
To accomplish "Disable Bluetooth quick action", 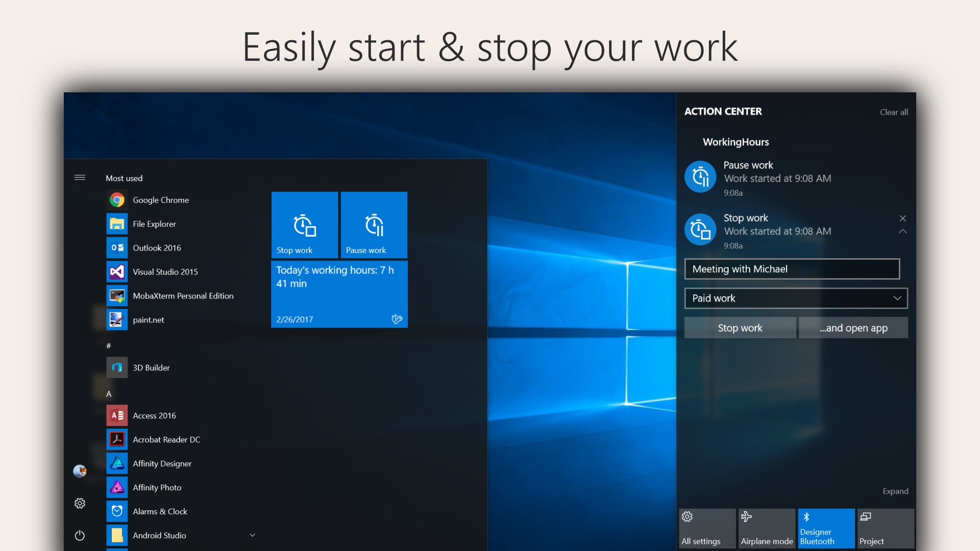I will click(826, 528).
